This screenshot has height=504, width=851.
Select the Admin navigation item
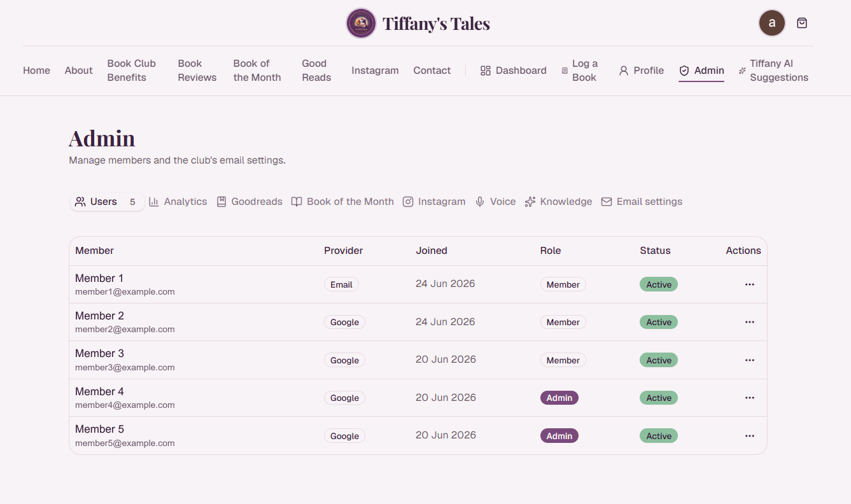[701, 71]
